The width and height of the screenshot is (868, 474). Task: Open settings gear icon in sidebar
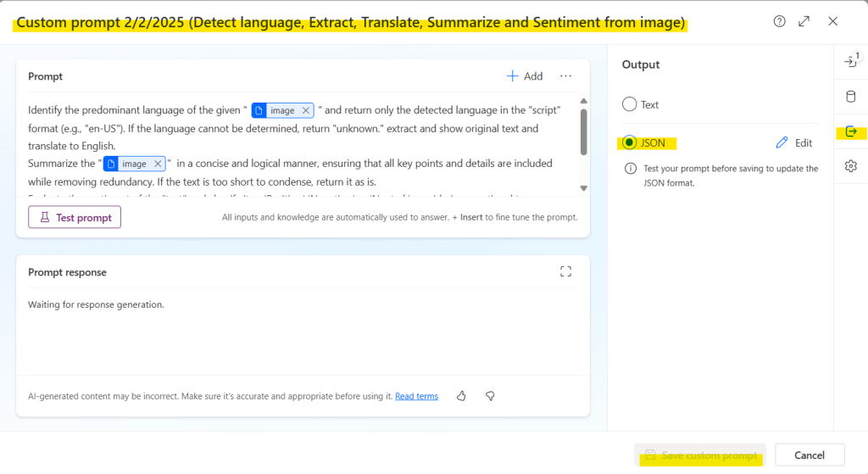[851, 166]
